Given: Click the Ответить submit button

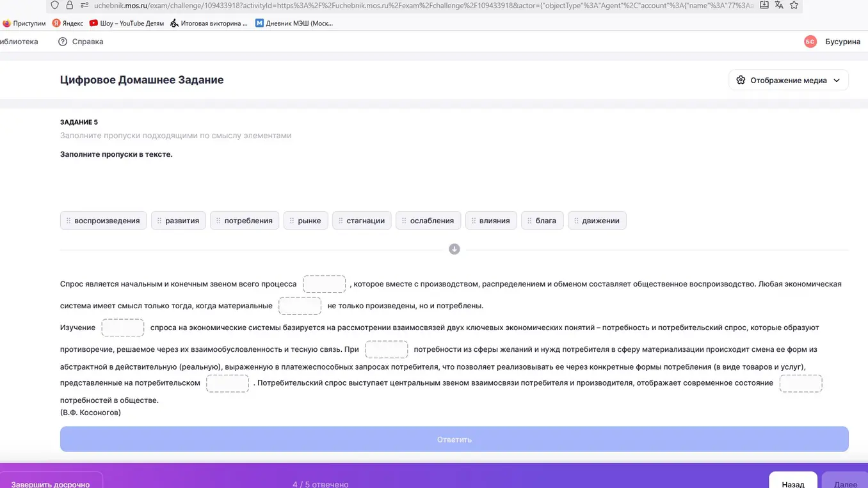Looking at the screenshot, I should pyautogui.click(x=454, y=439).
